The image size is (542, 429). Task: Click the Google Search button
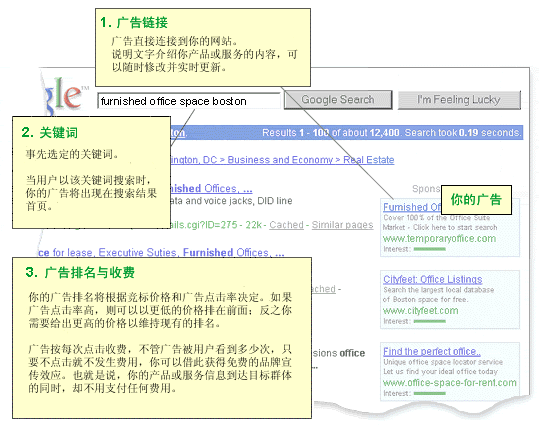pyautogui.click(x=338, y=100)
